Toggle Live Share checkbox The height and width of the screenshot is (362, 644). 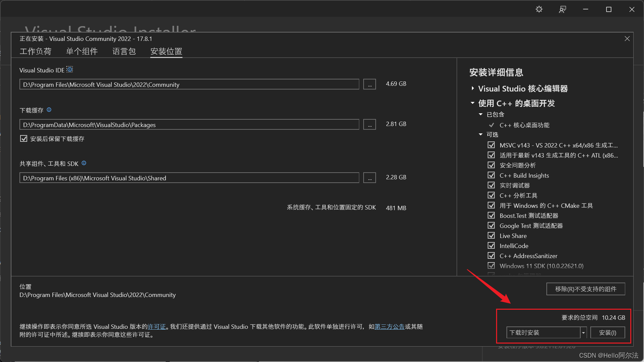(491, 235)
